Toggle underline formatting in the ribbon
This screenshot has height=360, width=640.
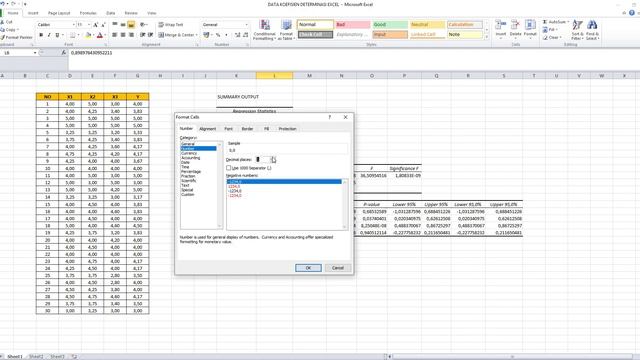[x=57, y=36]
